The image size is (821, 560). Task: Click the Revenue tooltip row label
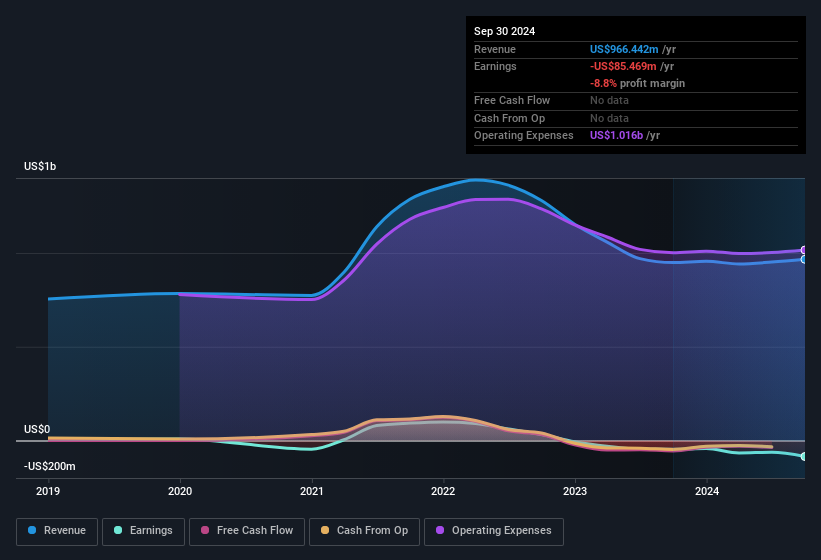coord(495,49)
